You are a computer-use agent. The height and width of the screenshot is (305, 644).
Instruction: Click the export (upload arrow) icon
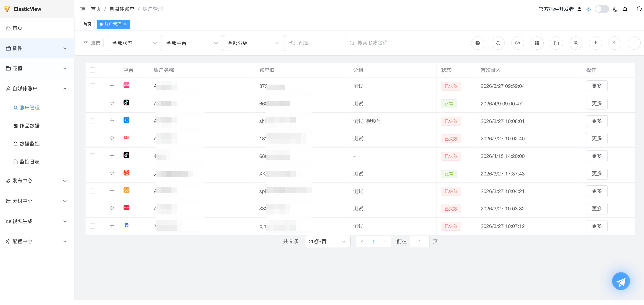coord(615,43)
